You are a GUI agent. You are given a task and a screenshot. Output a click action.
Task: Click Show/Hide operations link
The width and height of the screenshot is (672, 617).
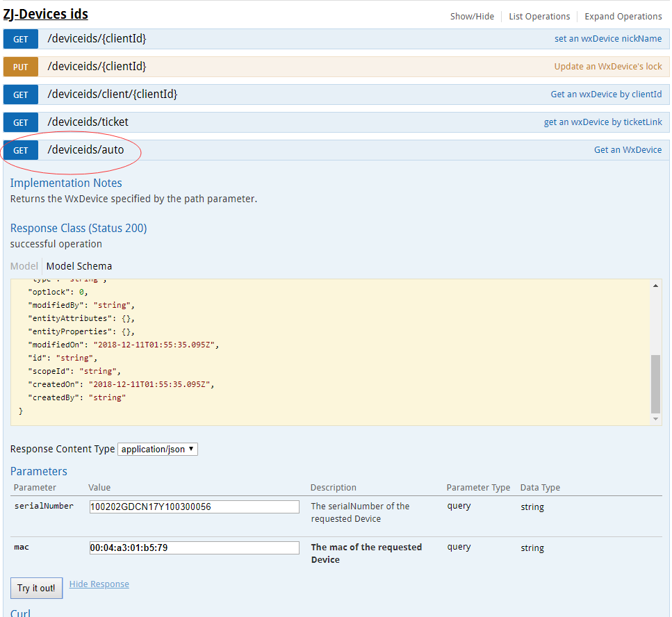point(472,17)
